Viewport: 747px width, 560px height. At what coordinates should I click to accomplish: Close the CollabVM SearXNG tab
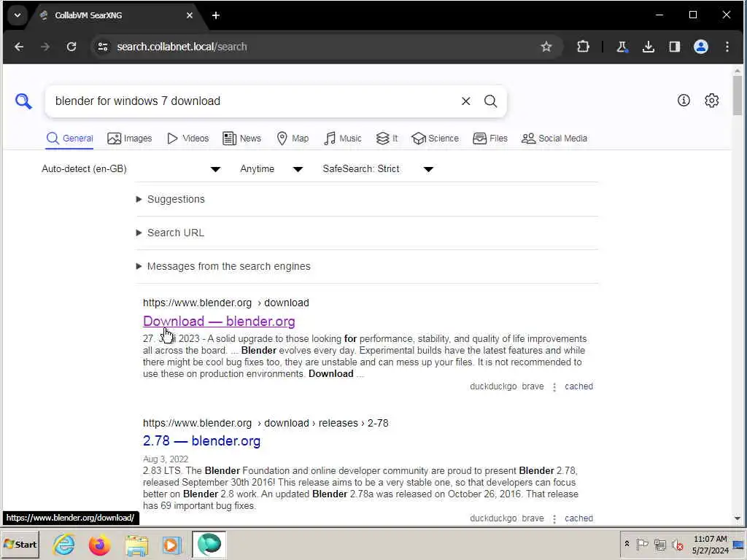tap(189, 15)
